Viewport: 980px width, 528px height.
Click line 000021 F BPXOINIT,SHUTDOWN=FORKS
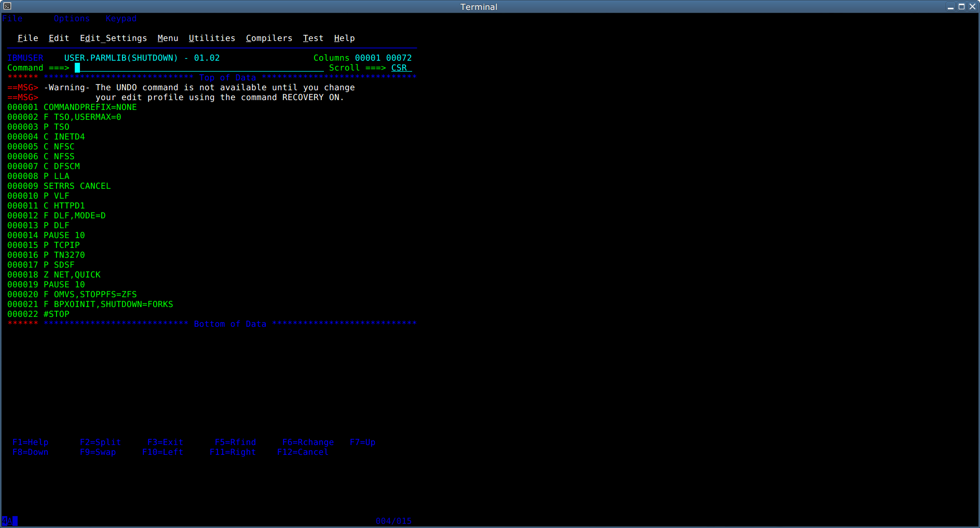90,304
